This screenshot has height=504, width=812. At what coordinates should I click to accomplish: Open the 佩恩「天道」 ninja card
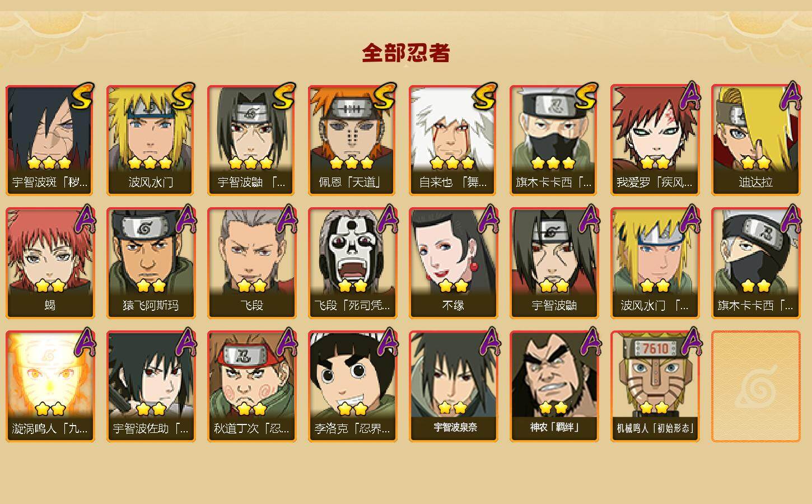pyautogui.click(x=352, y=140)
